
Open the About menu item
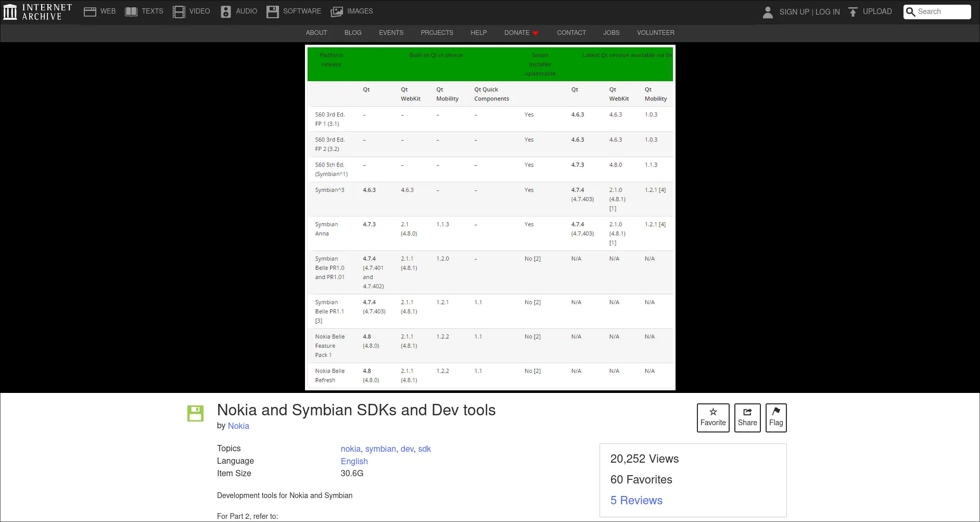point(316,33)
